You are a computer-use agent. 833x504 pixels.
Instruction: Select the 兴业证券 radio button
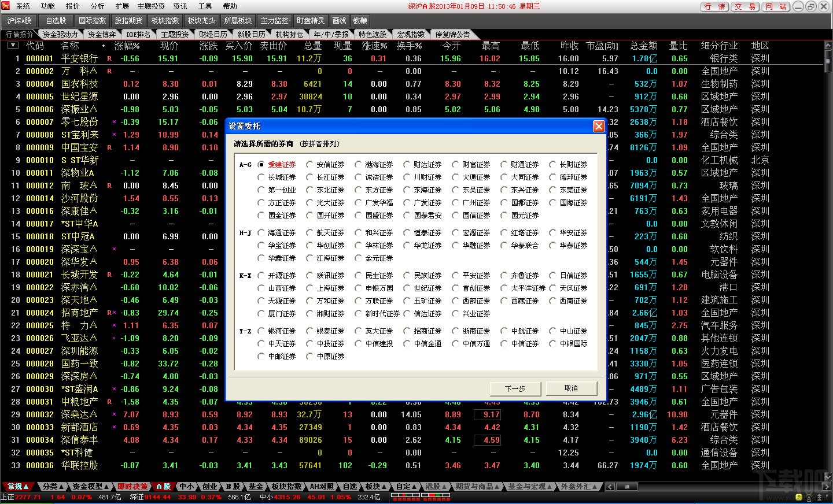455,314
